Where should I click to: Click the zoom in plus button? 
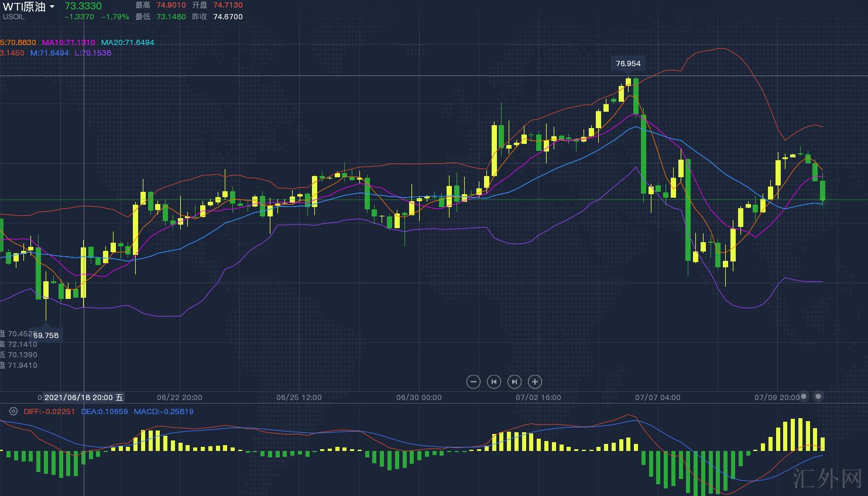point(534,382)
